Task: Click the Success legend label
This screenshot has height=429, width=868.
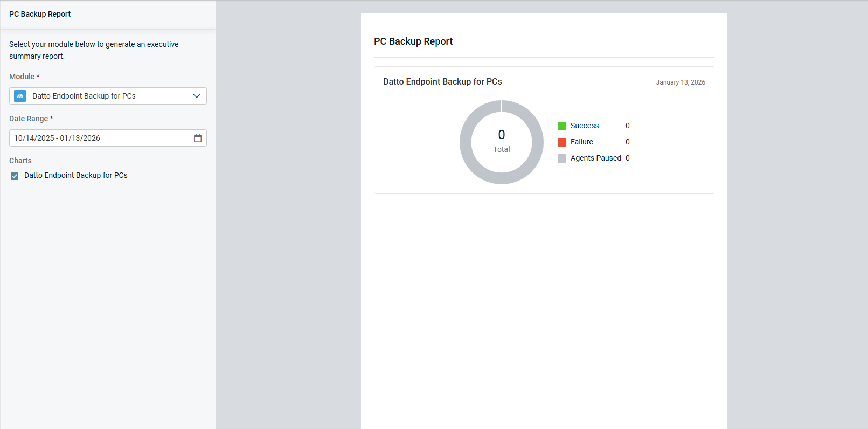Action: pos(585,126)
